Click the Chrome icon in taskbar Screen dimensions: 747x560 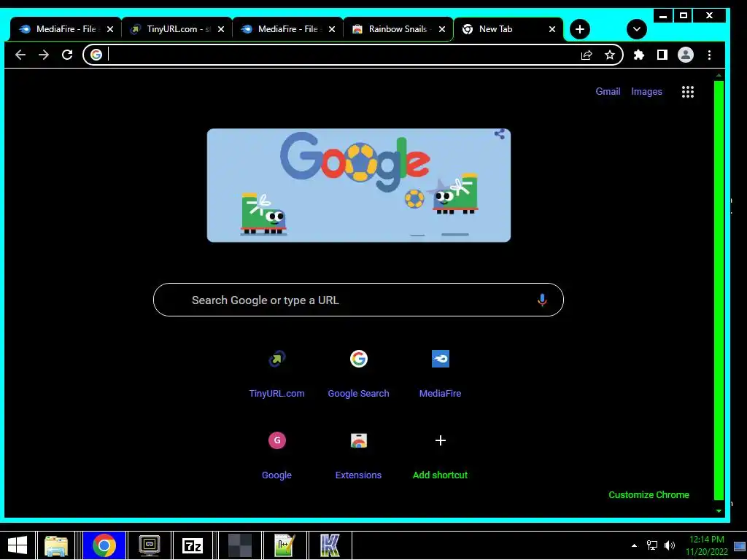pyautogui.click(x=104, y=545)
